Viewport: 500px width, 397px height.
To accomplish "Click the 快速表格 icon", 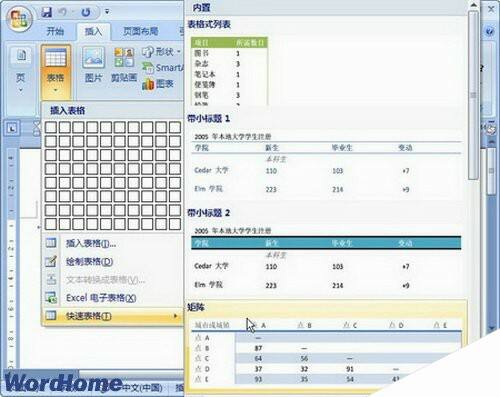I will click(x=51, y=315).
